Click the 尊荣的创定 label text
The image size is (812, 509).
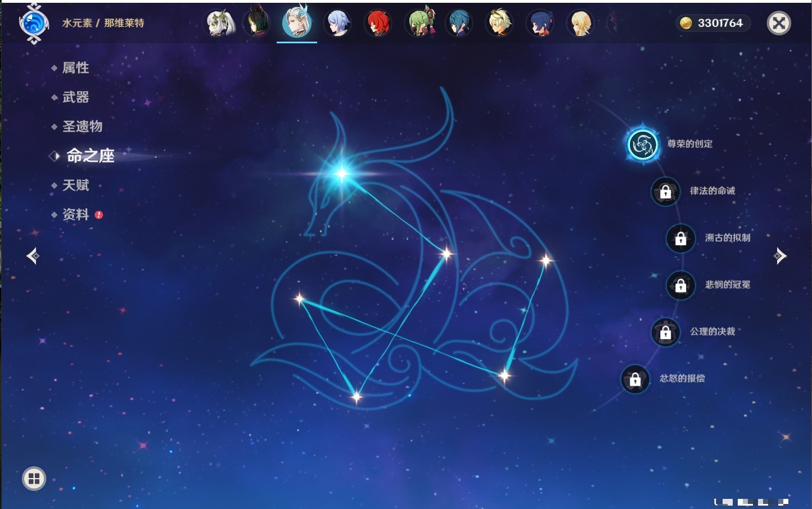pos(690,144)
